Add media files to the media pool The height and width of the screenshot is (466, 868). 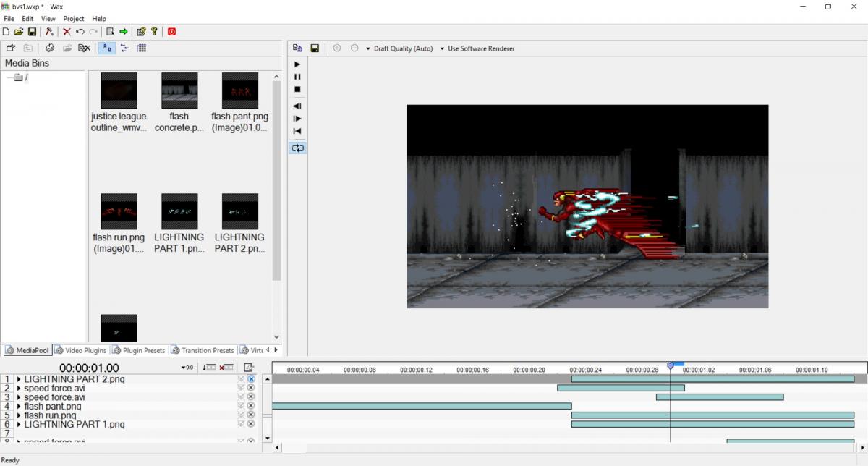point(50,48)
